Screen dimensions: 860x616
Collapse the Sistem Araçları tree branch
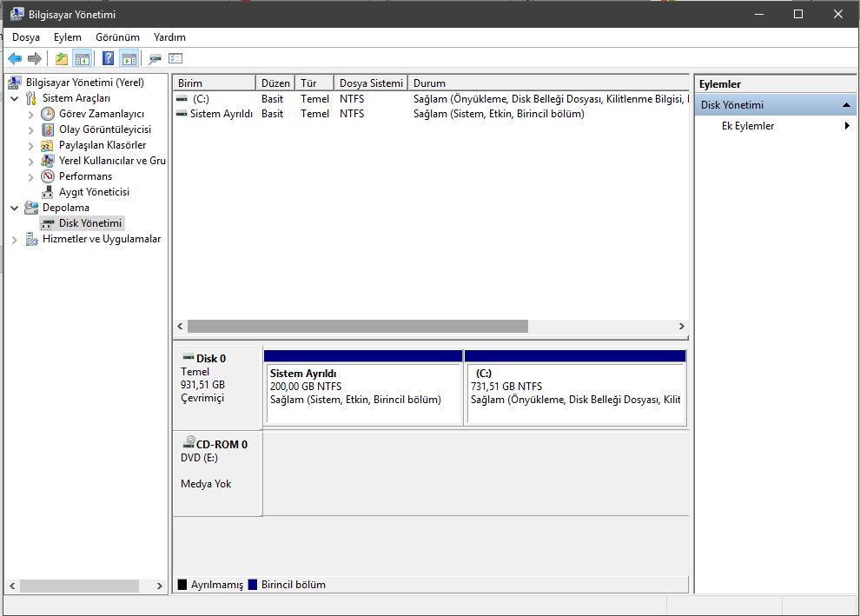(15, 99)
